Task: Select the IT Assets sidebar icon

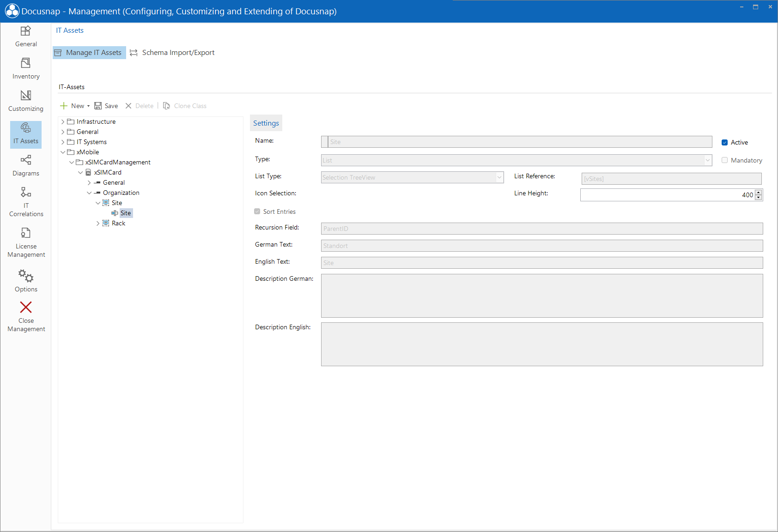Action: tap(26, 127)
